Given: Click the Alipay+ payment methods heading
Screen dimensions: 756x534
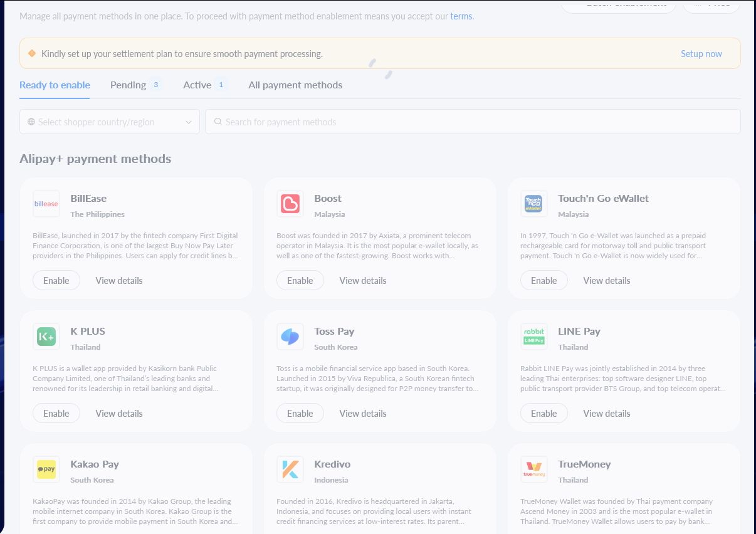Looking at the screenshot, I should click(95, 159).
